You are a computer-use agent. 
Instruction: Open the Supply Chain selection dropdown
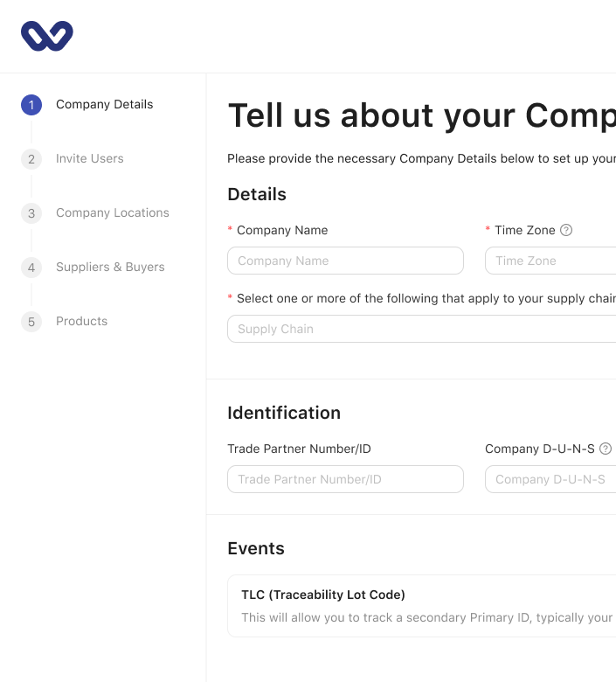point(421,329)
